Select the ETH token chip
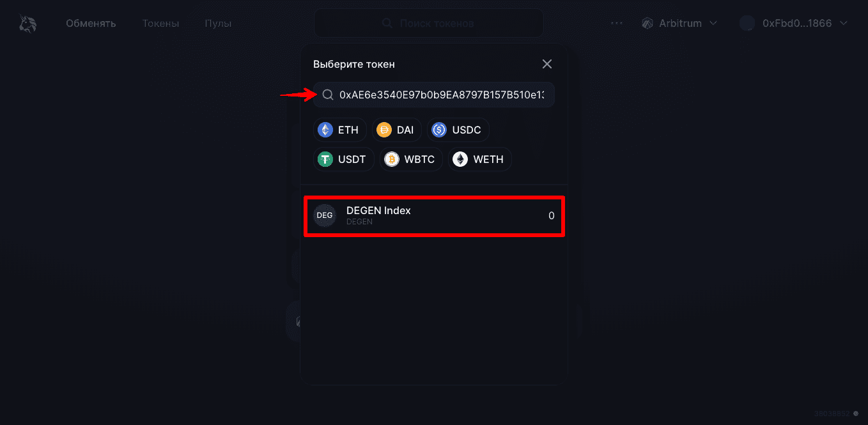868x425 pixels. tap(340, 130)
